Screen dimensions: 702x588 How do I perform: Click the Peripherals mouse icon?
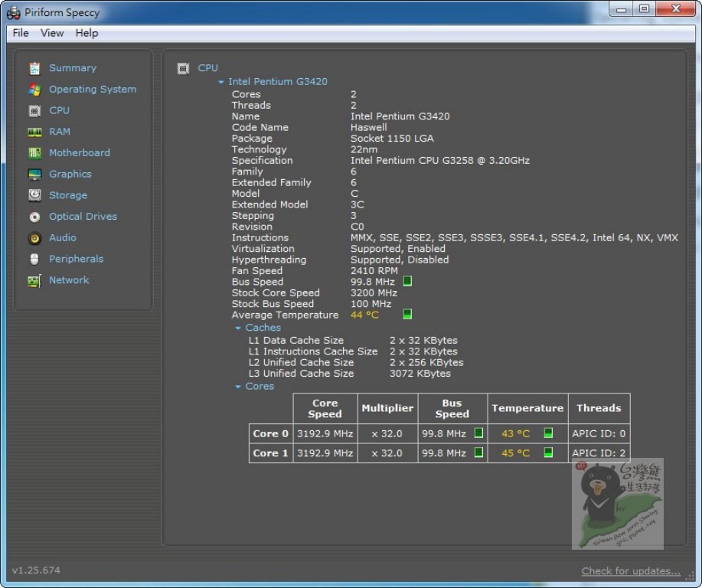[34, 259]
